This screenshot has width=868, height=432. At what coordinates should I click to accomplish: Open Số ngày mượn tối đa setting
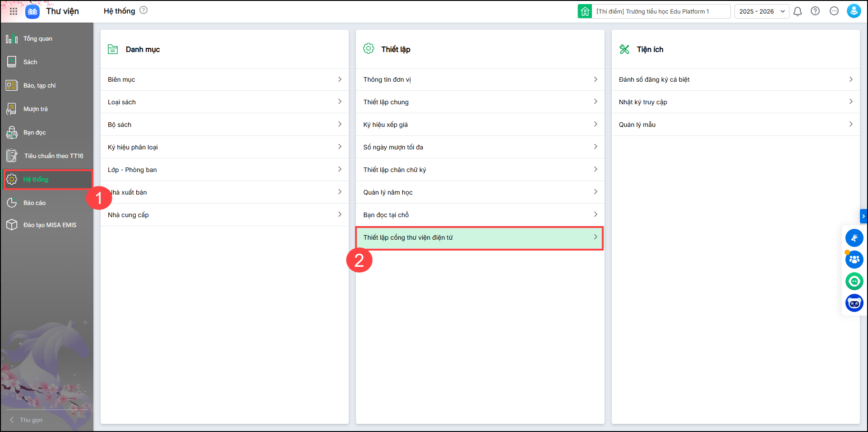click(479, 147)
